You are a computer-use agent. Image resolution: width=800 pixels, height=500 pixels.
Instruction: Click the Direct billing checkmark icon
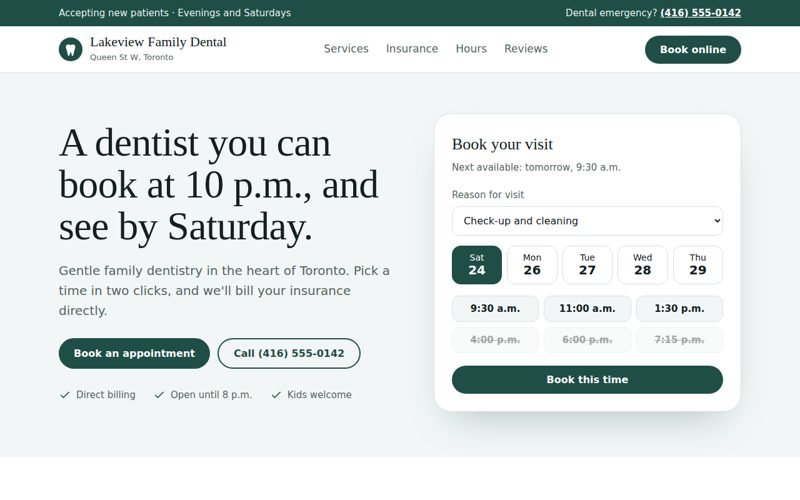[65, 395]
